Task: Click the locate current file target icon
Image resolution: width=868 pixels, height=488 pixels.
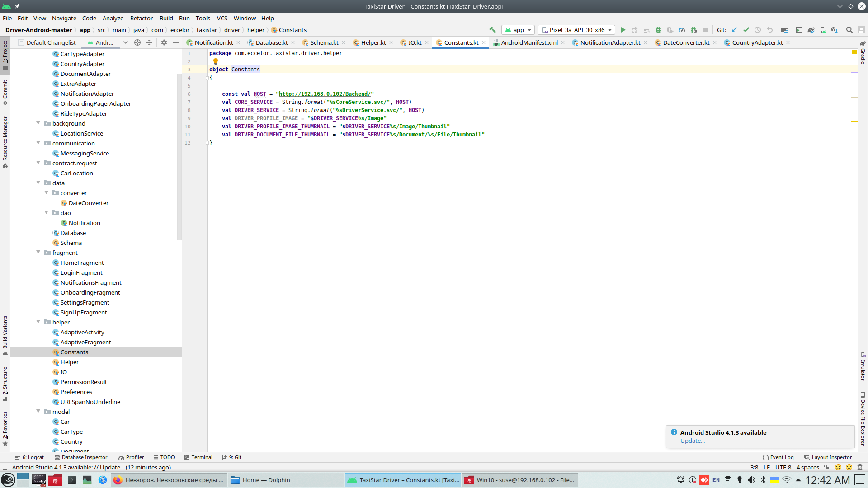Action: coord(137,42)
